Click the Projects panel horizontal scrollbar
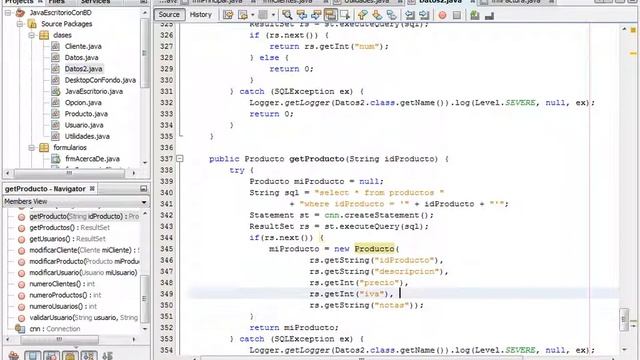Viewport: 640px width, 360px height. tap(69, 173)
